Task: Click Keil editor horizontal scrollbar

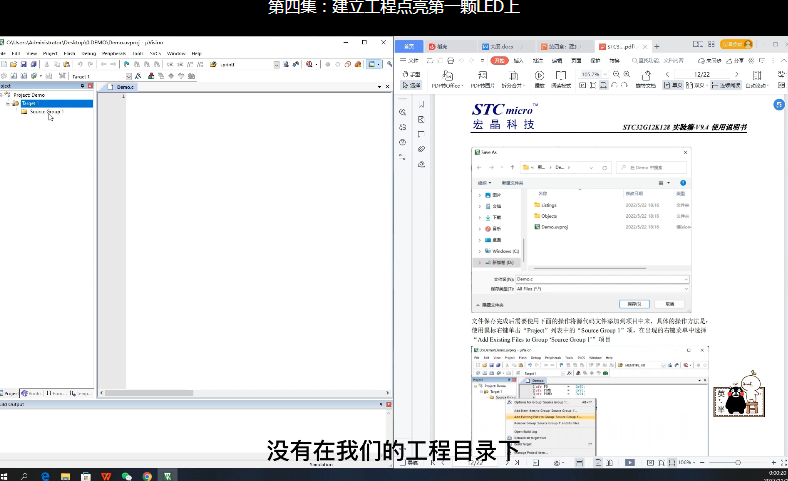Action: coord(149,393)
